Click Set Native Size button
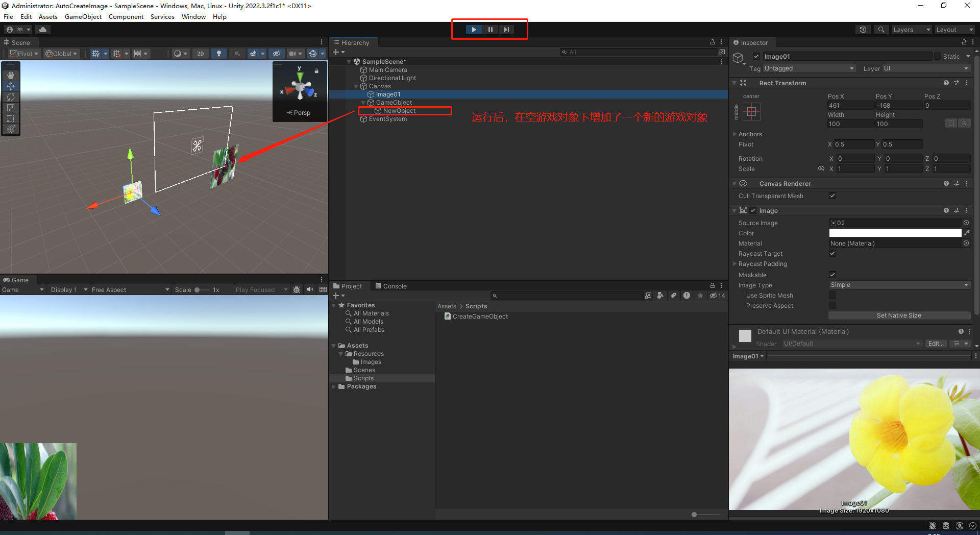 coord(899,315)
